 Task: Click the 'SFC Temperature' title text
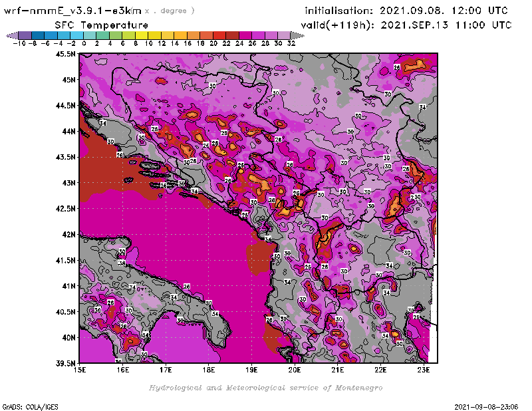[x=102, y=25]
